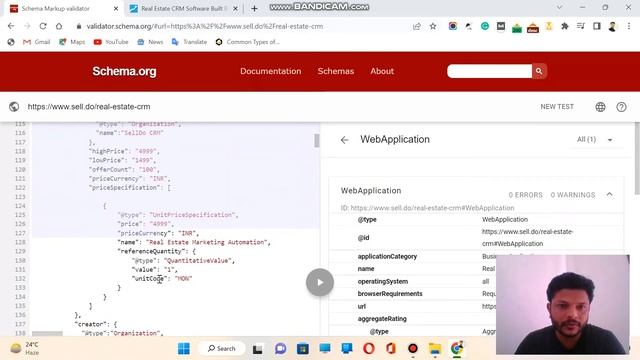Screen dimensions: 640x360
Task: Close the Real Estate CRM tab
Action: (x=235, y=9)
